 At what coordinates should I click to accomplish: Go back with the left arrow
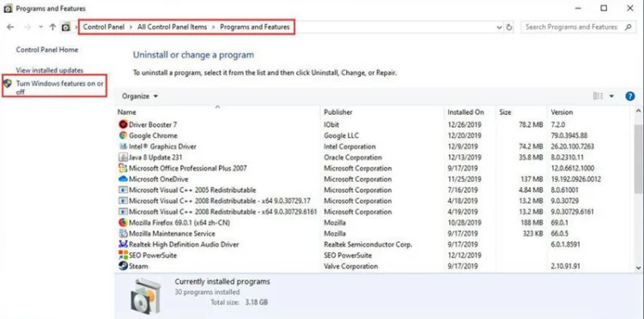10,27
